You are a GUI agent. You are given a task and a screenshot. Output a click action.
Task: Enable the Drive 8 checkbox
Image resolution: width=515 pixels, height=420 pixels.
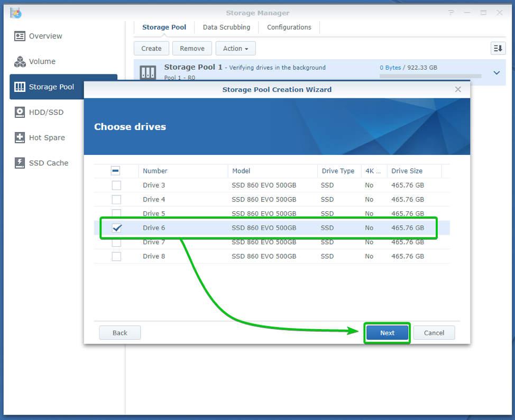pyautogui.click(x=116, y=256)
